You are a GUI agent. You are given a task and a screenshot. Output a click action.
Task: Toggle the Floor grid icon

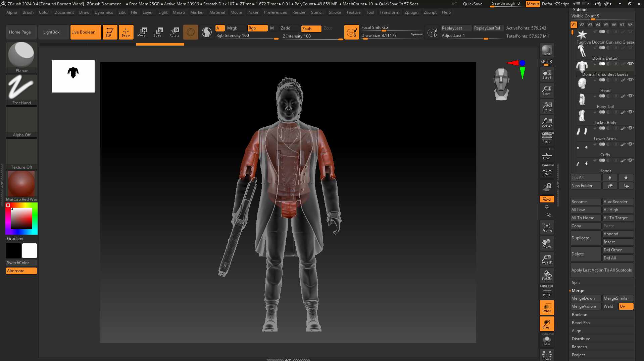pyautogui.click(x=547, y=156)
